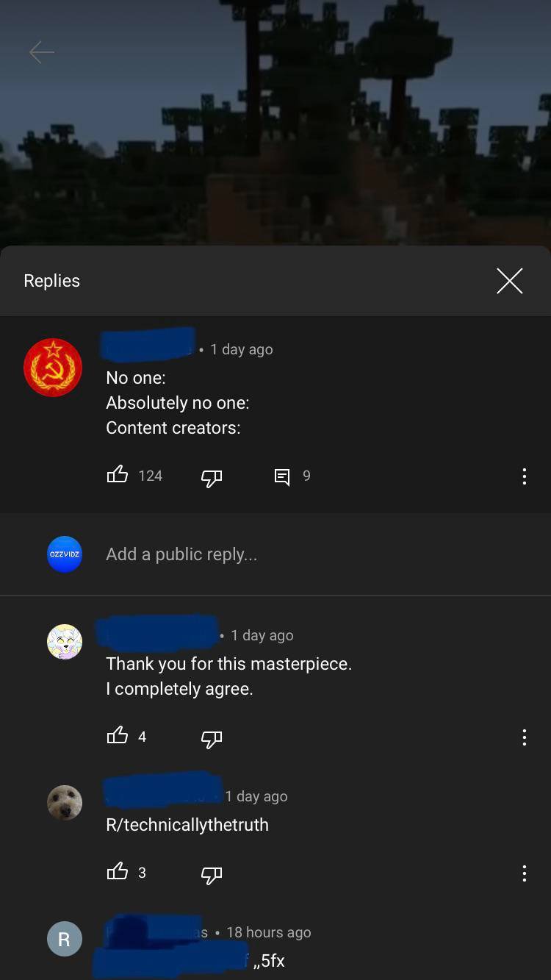Dislike the "I completely agree" reply

click(212, 738)
